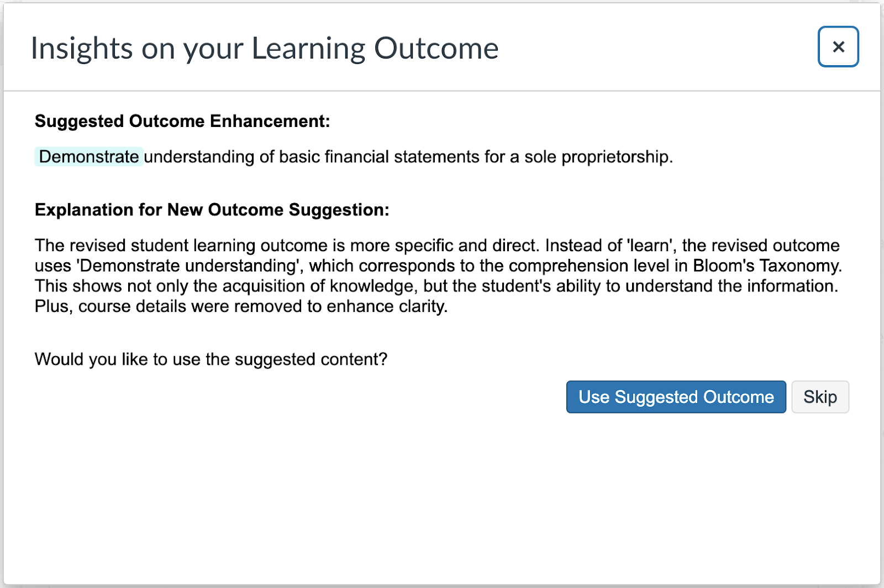This screenshot has width=884, height=588.
Task: Click the Explanation for New Outcome Suggestion heading
Action: (212, 210)
